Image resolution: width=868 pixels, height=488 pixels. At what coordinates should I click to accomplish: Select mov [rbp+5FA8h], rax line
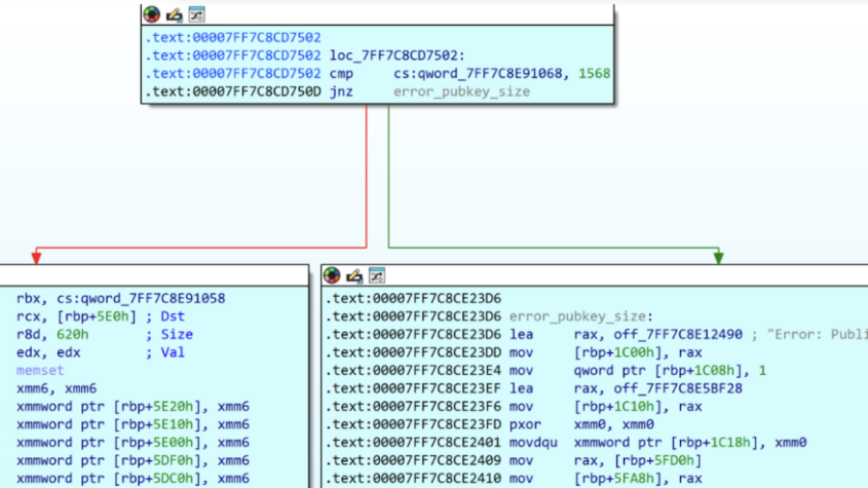514,478
